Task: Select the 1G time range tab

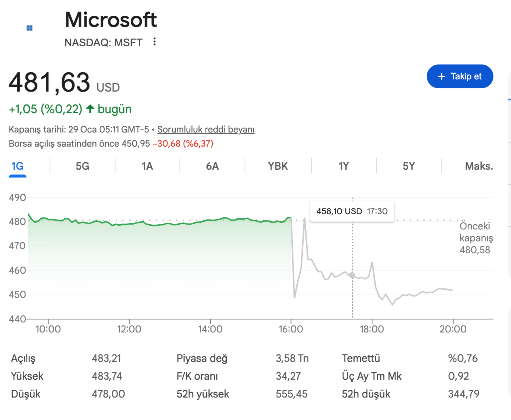Action: [x=18, y=166]
